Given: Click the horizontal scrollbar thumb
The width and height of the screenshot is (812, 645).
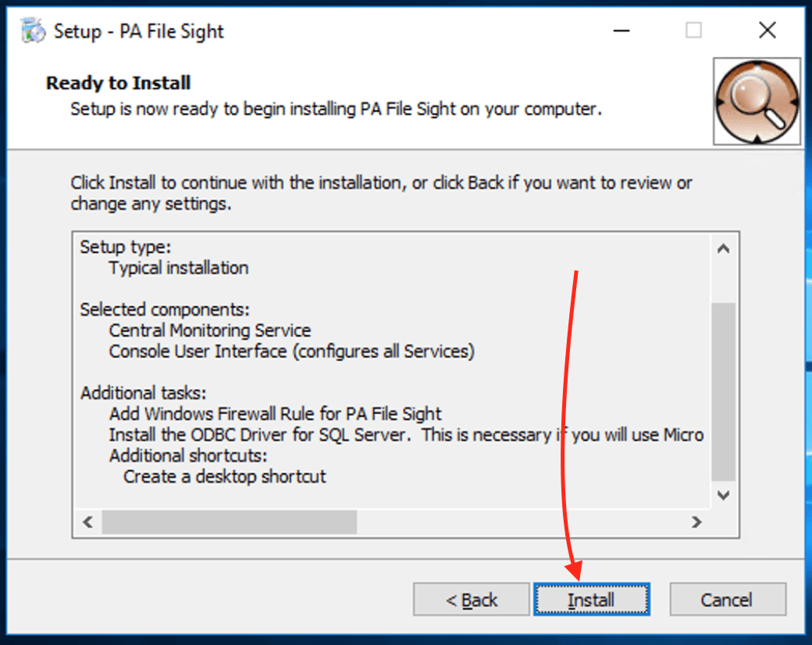Looking at the screenshot, I should pos(229,522).
